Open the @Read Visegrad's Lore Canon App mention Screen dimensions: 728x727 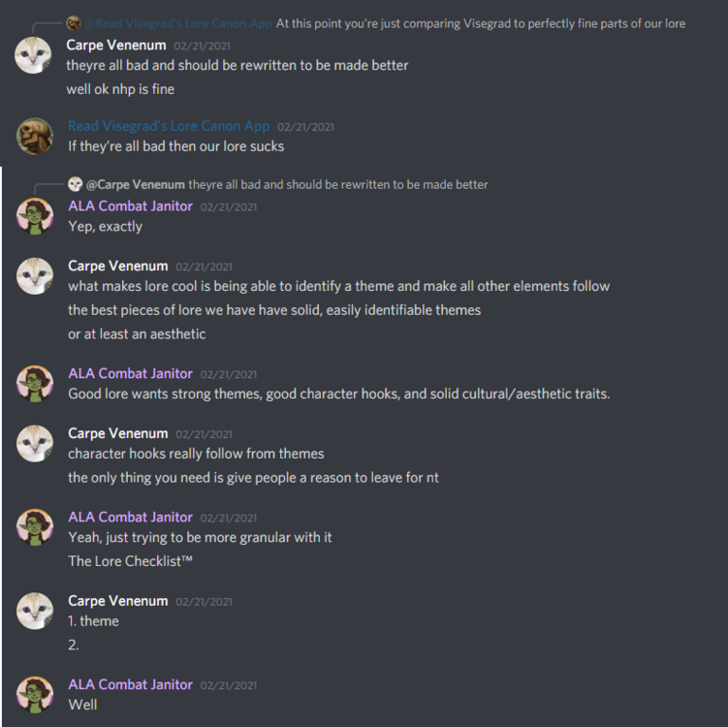(178, 23)
